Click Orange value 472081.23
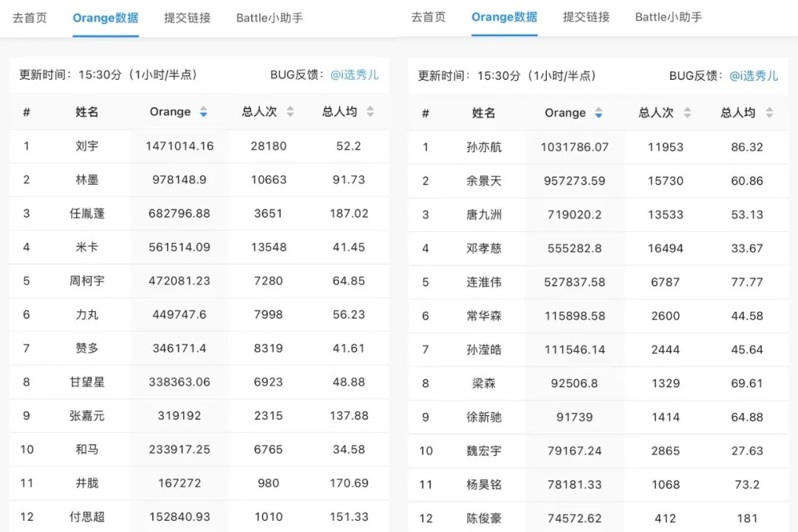The height and width of the screenshot is (532, 798). (x=180, y=281)
